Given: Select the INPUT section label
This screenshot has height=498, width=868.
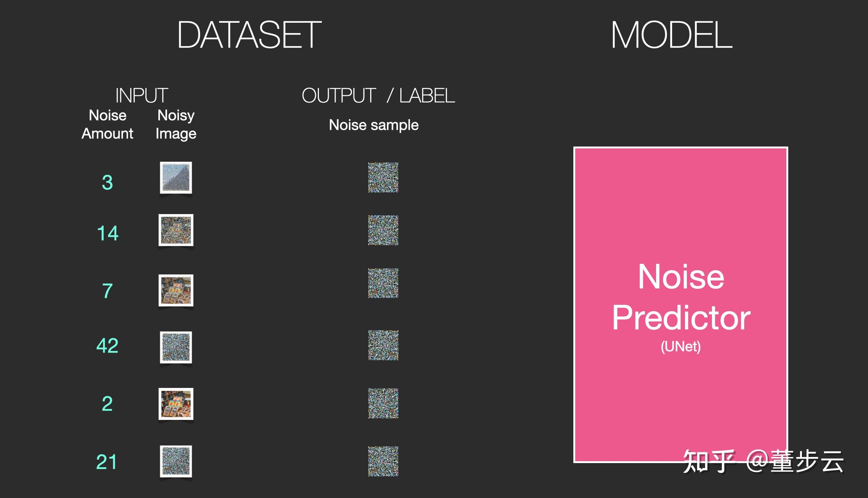Looking at the screenshot, I should (142, 95).
